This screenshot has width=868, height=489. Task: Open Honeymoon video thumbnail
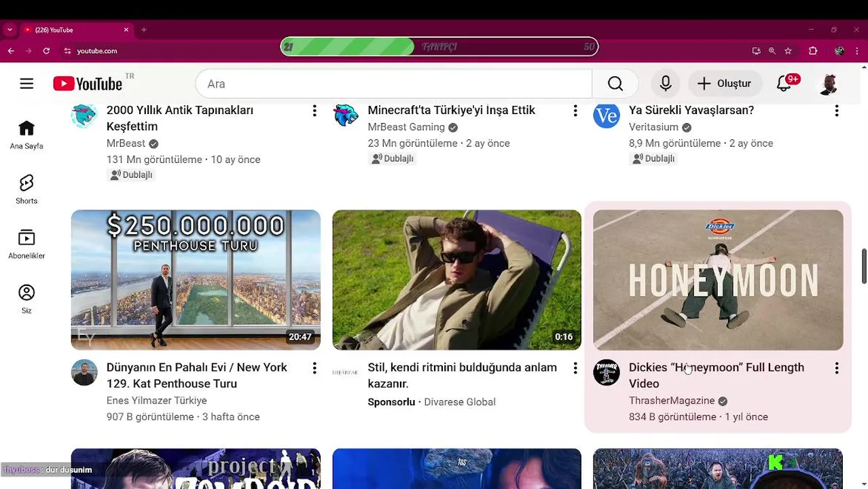point(718,280)
